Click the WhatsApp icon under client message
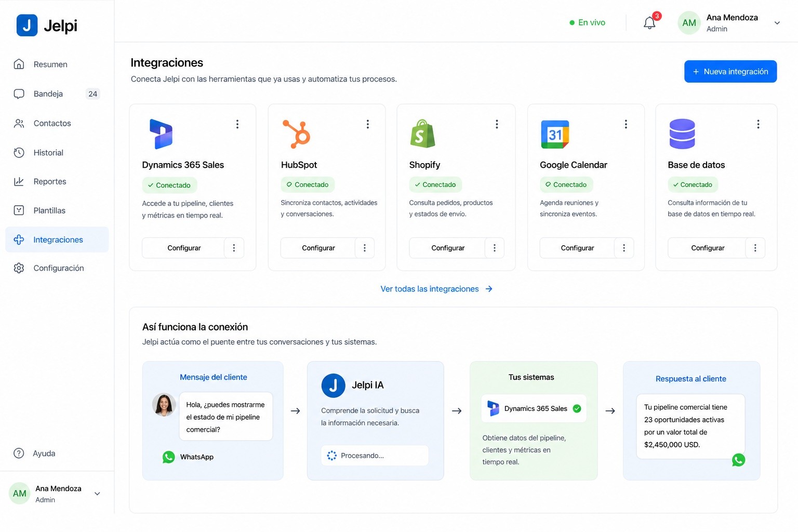Image resolution: width=798 pixels, height=532 pixels. pos(169,457)
